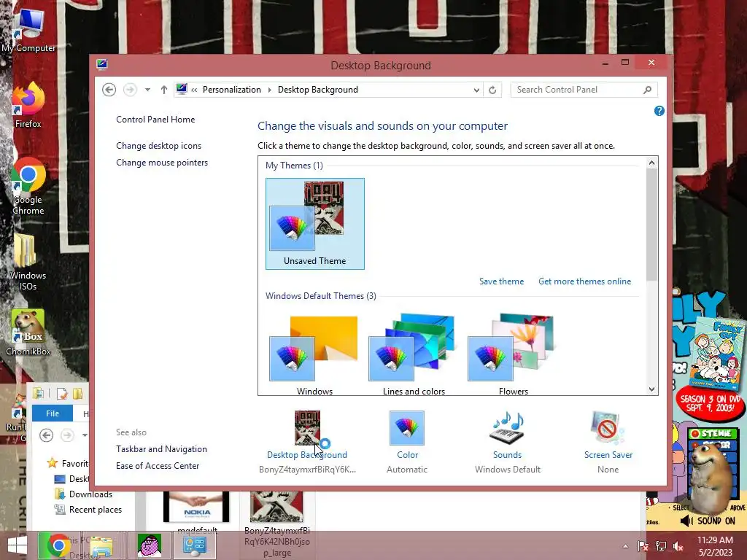Open recent locations dropdown in File Explorer
The image size is (747, 560).
[85, 435]
